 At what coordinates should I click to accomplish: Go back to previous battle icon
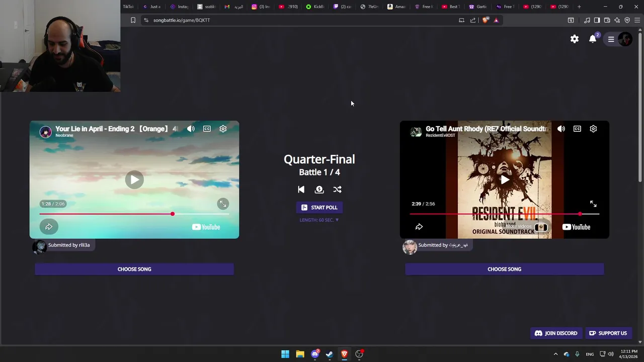(301, 190)
